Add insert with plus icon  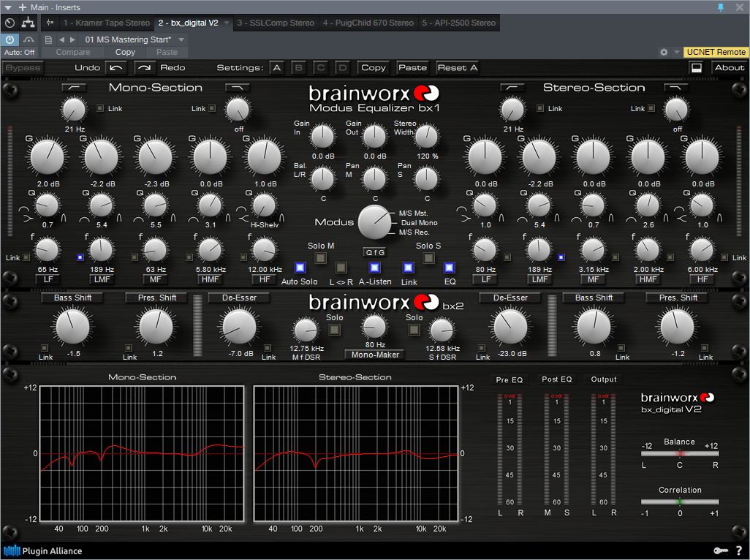tap(22, 7)
